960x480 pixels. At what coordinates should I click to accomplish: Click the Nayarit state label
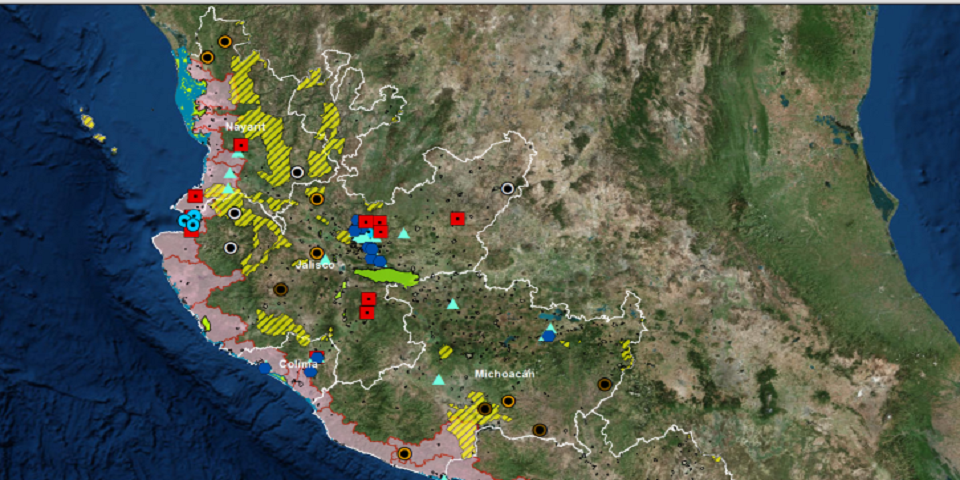click(245, 127)
